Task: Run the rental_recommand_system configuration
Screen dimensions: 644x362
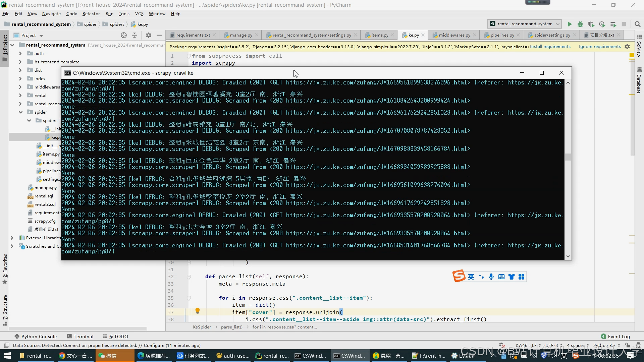Action: (x=570, y=24)
